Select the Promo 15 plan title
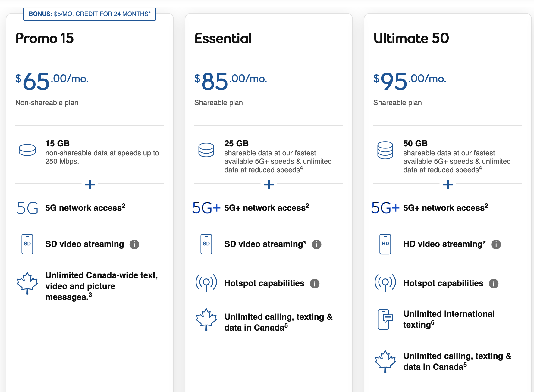Screen dimensions: 534x392 pos(45,38)
